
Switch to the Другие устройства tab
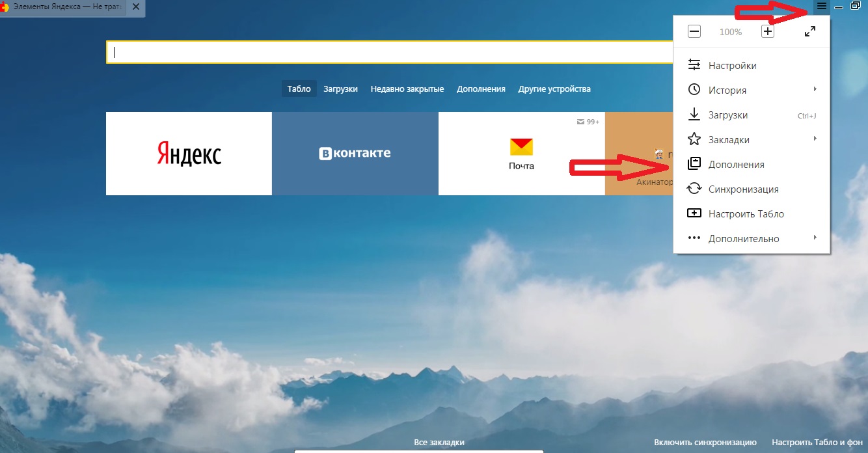click(x=554, y=89)
